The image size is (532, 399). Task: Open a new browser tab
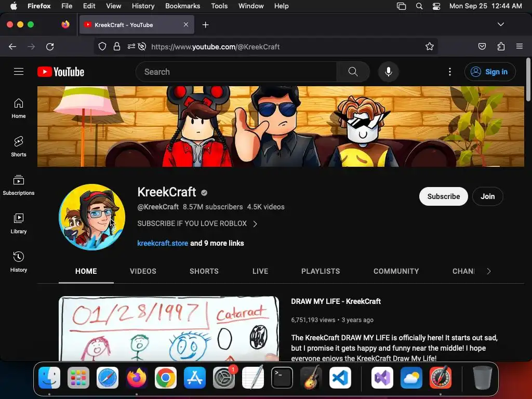point(205,25)
